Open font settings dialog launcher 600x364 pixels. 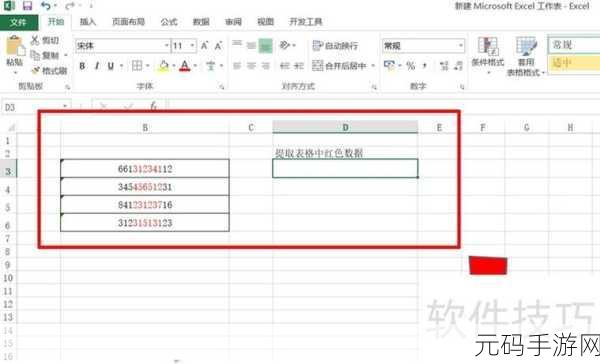pyautogui.click(x=222, y=87)
